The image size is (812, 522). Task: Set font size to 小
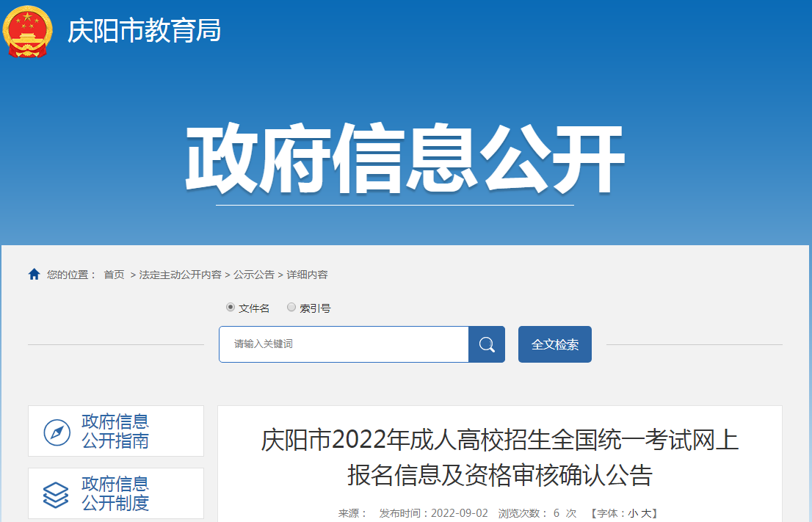(632, 513)
